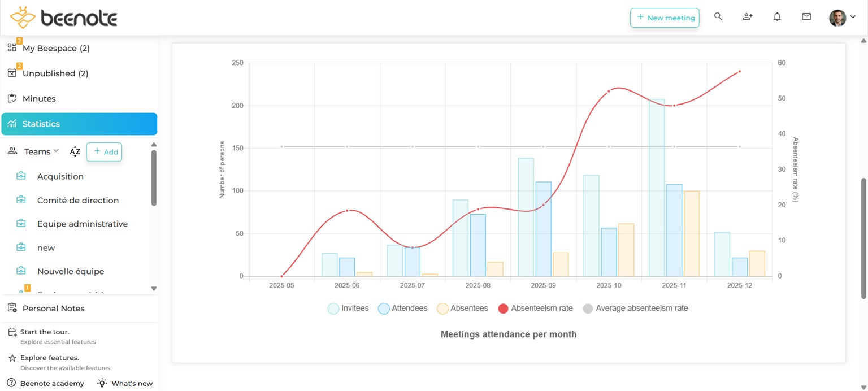Screen dimensions: 868x391
Task: Click the invite contact icon in the header
Action: click(x=748, y=16)
